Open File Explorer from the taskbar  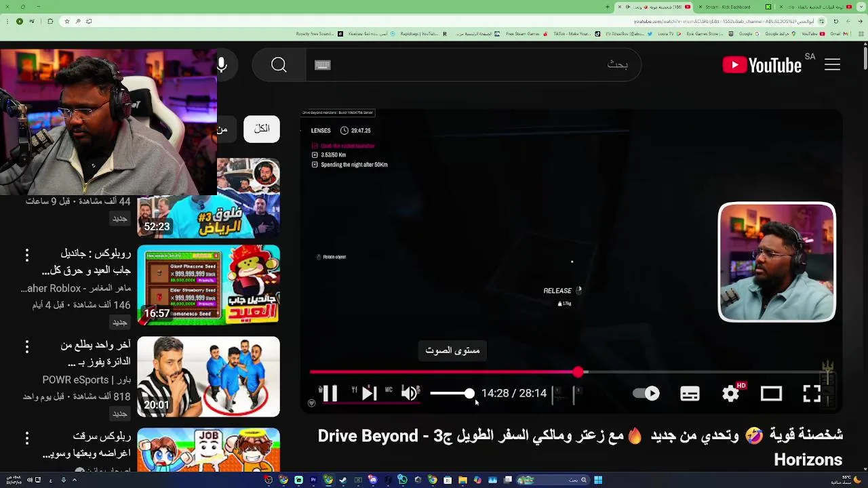462,480
